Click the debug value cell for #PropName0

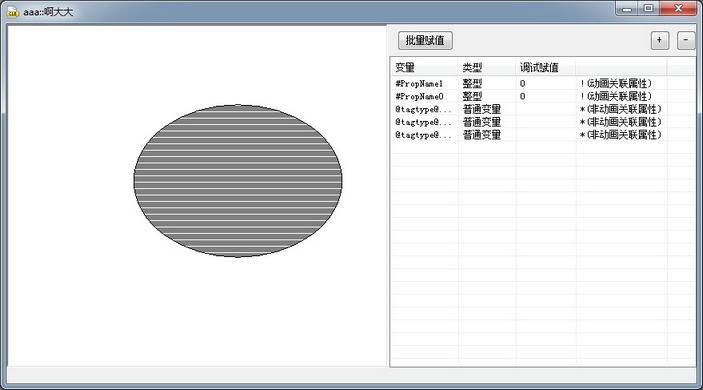(546, 96)
